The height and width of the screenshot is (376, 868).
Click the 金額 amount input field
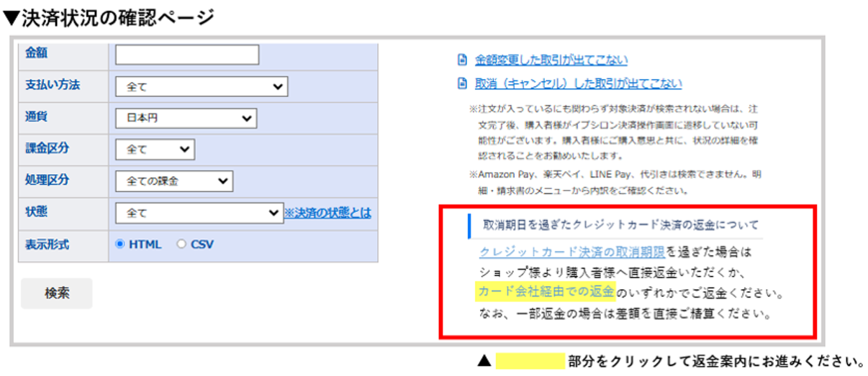point(187,55)
